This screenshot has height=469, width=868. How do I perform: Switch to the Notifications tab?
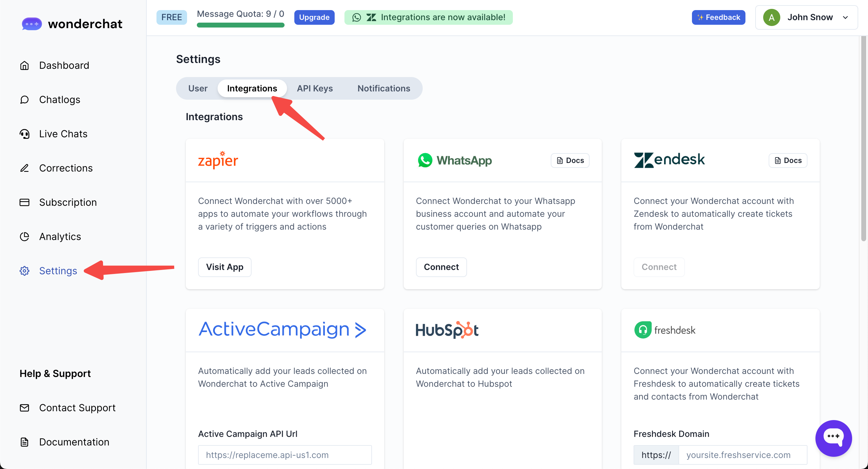384,88
